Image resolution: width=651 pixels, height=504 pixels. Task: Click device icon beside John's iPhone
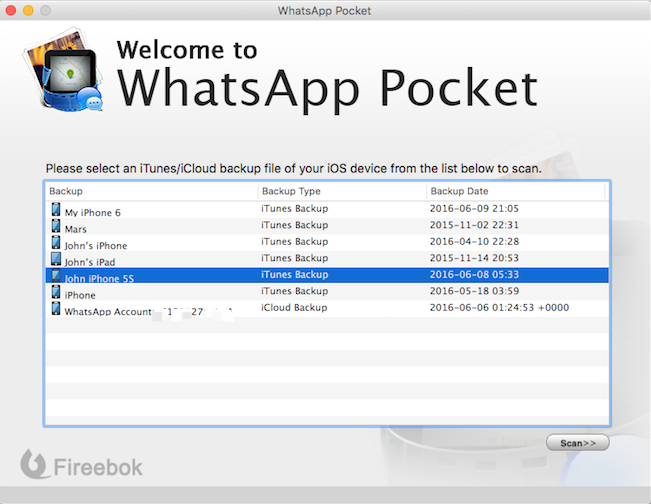pos(56,242)
